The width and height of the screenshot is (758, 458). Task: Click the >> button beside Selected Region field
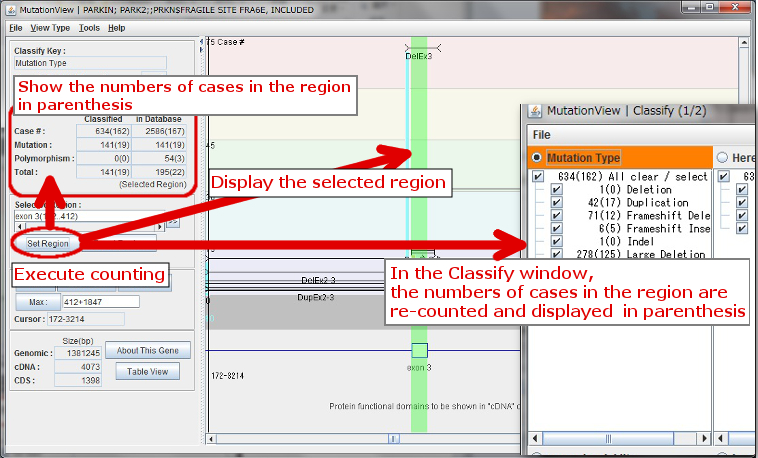[x=173, y=221]
